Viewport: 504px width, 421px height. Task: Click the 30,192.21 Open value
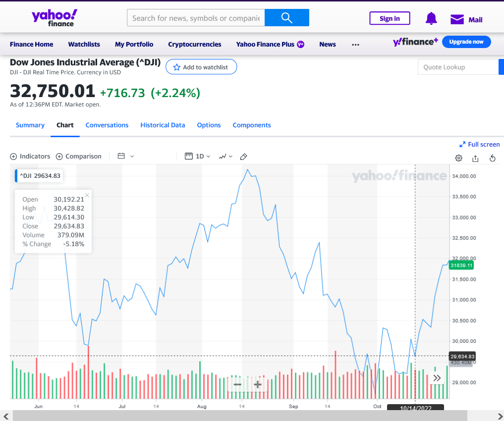pos(69,200)
